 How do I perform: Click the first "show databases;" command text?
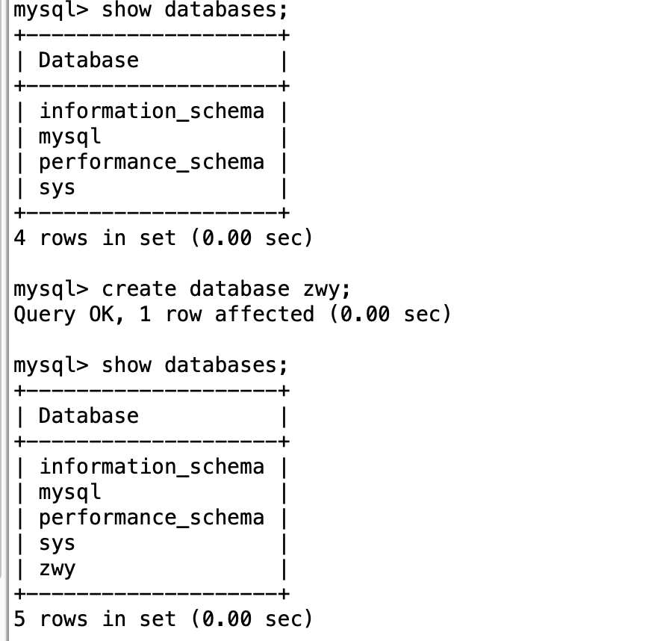click(194, 11)
